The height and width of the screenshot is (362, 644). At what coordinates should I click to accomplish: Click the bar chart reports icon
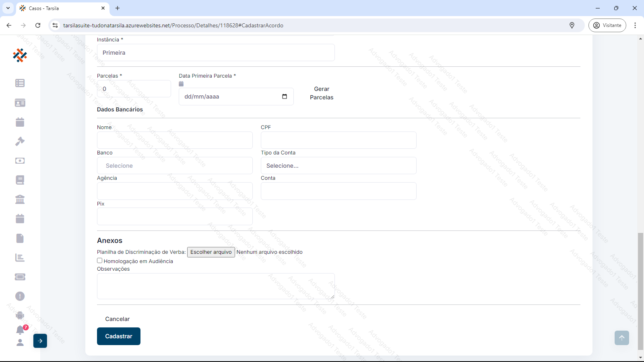click(20, 257)
